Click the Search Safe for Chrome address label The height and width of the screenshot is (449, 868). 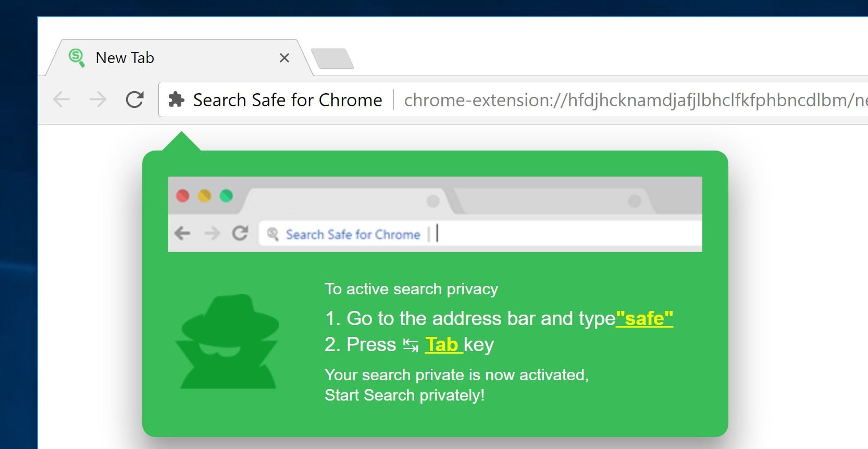point(288,100)
